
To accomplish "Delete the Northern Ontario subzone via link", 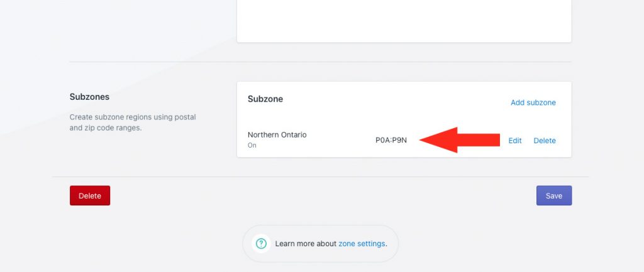I will [545, 140].
